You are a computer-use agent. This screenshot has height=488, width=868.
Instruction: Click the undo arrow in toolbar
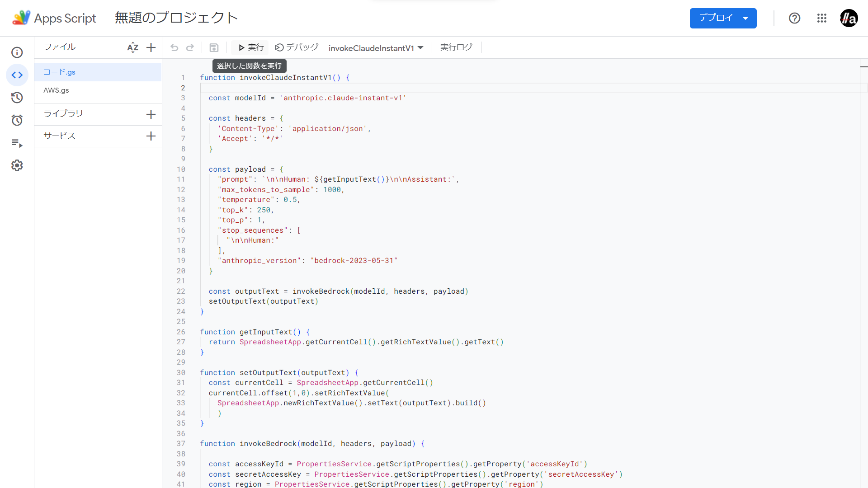pos(175,47)
